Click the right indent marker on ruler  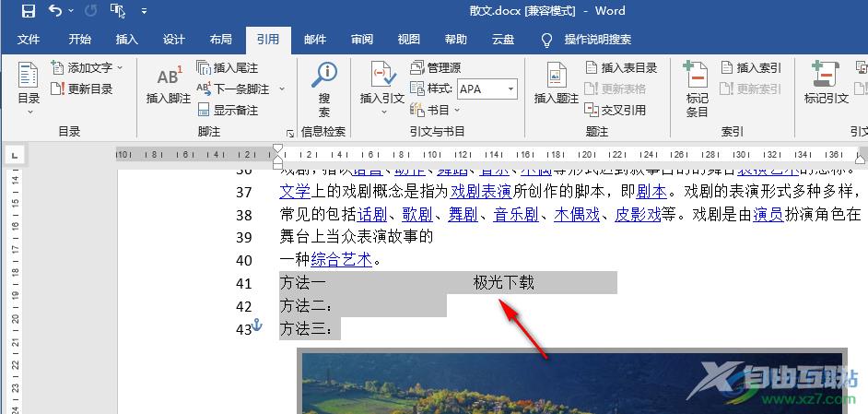point(861,160)
